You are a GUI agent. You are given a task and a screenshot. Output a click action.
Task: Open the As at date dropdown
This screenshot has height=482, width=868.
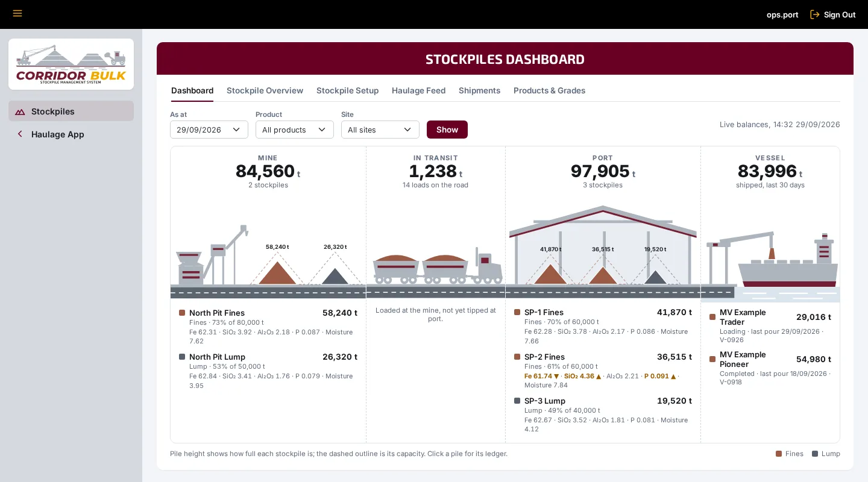pyautogui.click(x=209, y=130)
